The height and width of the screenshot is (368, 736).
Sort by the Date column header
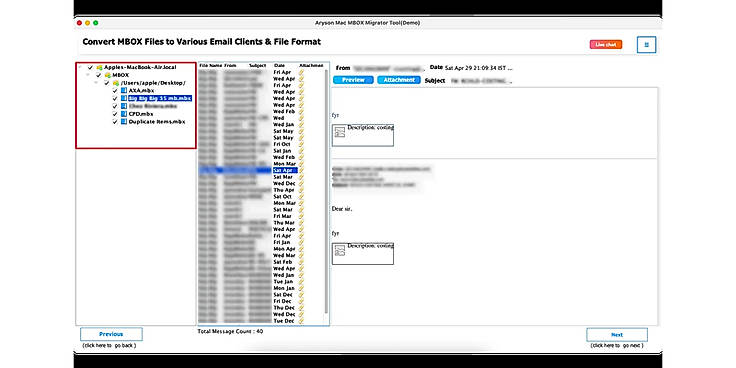point(279,66)
